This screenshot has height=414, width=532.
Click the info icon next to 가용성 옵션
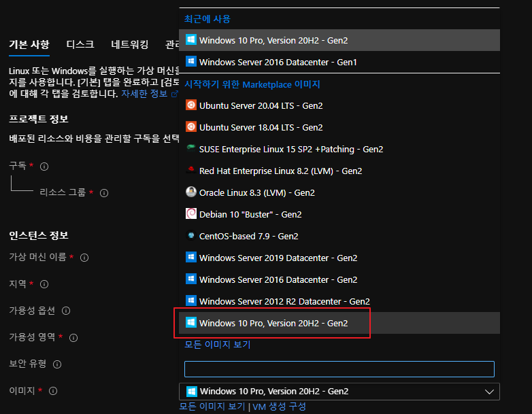tap(66, 311)
